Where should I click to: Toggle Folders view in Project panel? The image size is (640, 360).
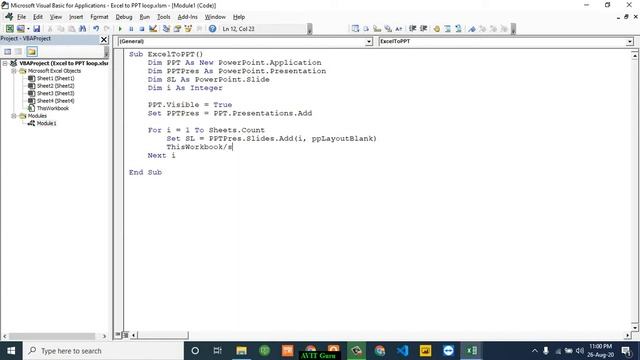pos(32,51)
